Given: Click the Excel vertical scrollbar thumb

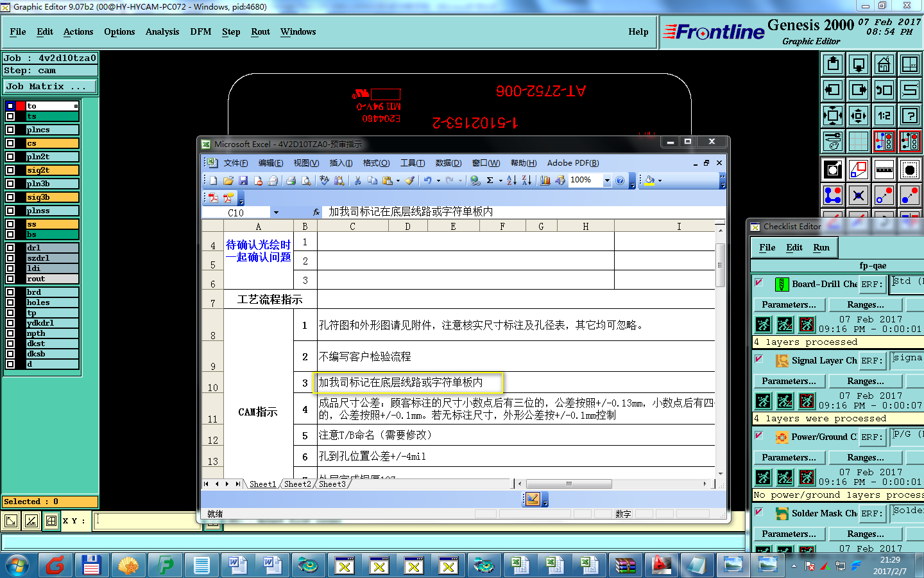Looking at the screenshot, I should [720, 265].
